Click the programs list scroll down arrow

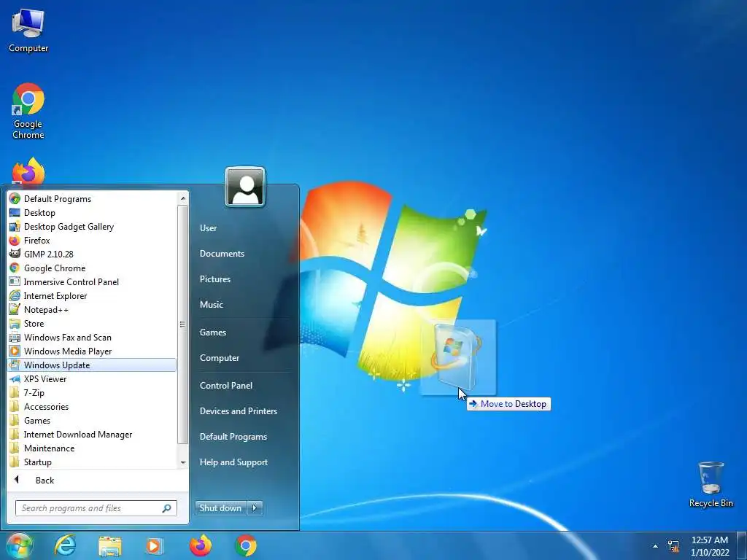tap(183, 462)
